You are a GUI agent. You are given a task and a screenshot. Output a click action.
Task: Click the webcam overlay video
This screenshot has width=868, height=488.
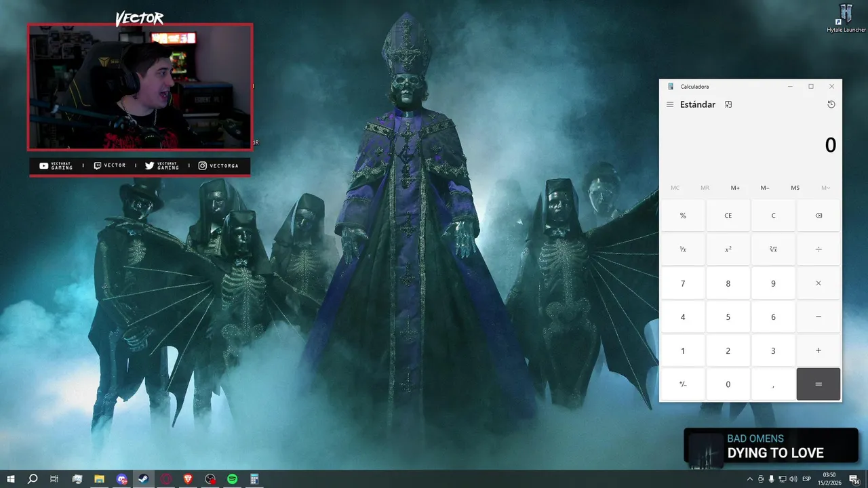coord(140,87)
